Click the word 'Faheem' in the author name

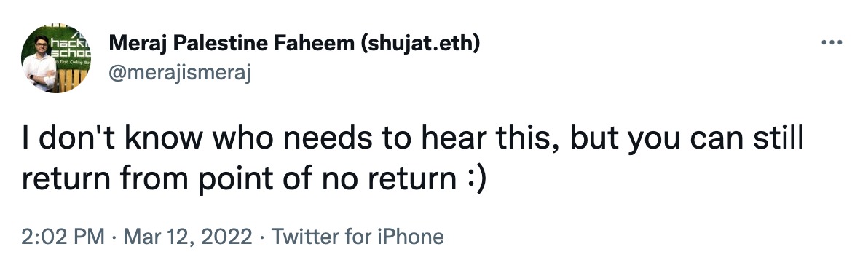pyautogui.click(x=320, y=43)
